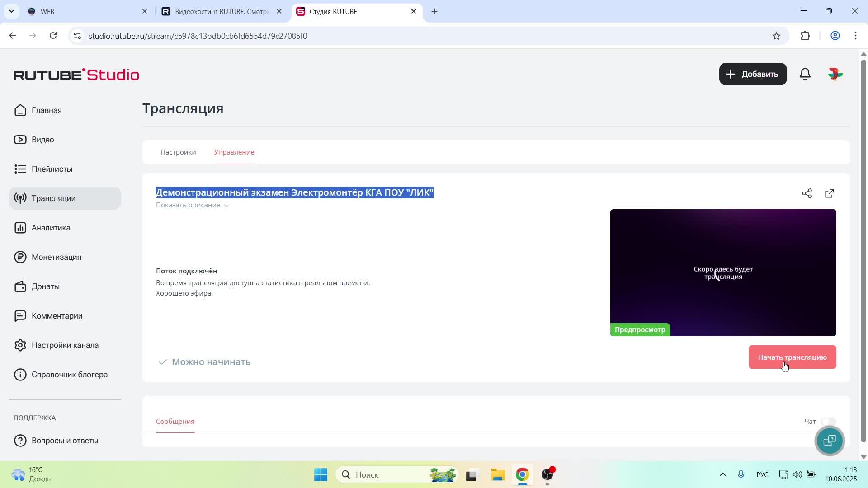Open a new browser tab
Image resolution: width=868 pixels, height=488 pixels.
tap(434, 11)
